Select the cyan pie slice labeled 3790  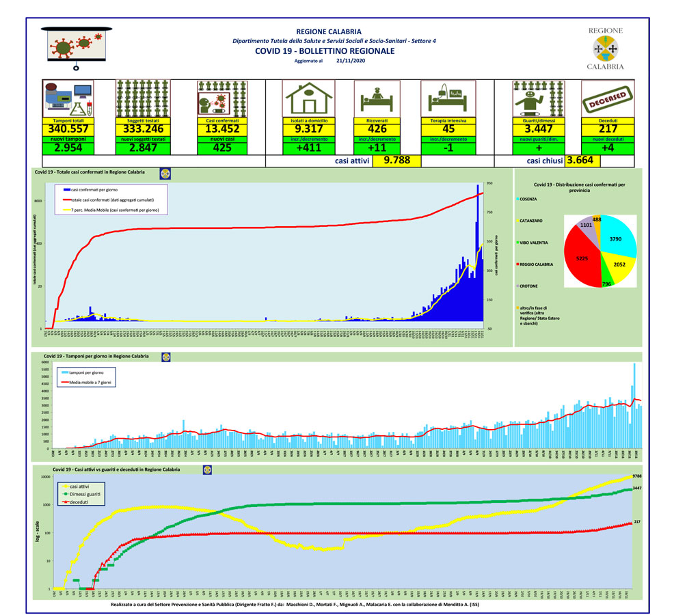coord(618,236)
